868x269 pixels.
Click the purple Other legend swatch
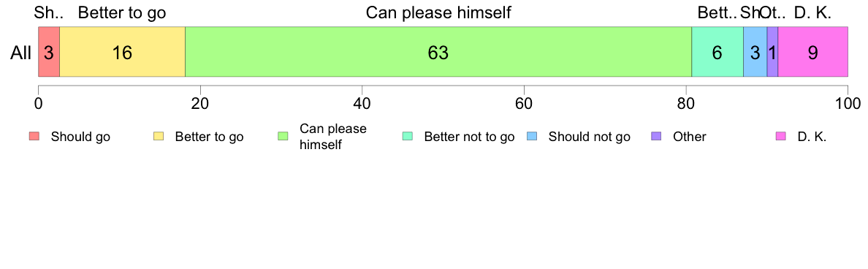pos(656,137)
